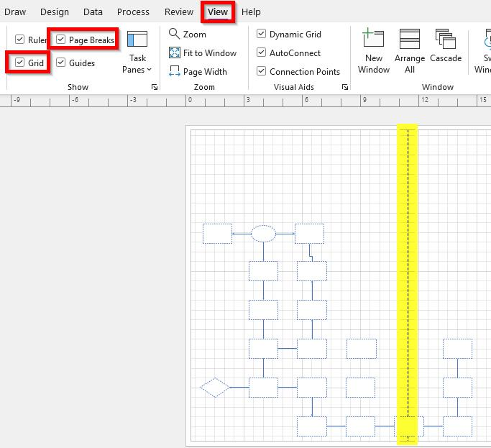Click the Cascade windows icon
Image resolution: width=491 pixels, height=448 pixels.
pos(445,39)
